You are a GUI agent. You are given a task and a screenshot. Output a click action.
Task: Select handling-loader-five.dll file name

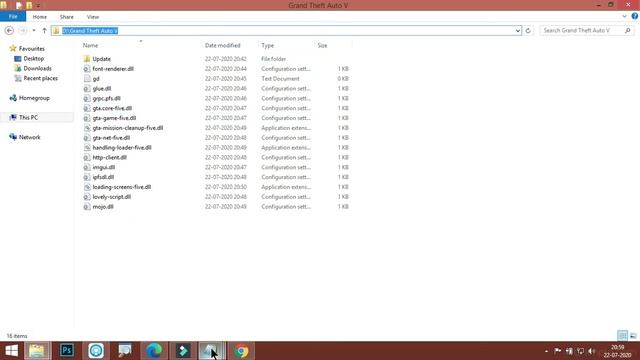122,147
